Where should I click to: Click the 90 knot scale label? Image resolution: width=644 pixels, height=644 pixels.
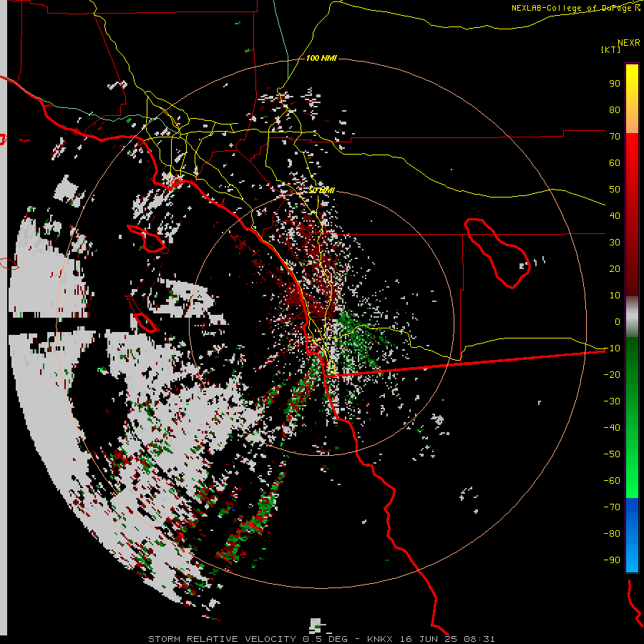[615, 84]
